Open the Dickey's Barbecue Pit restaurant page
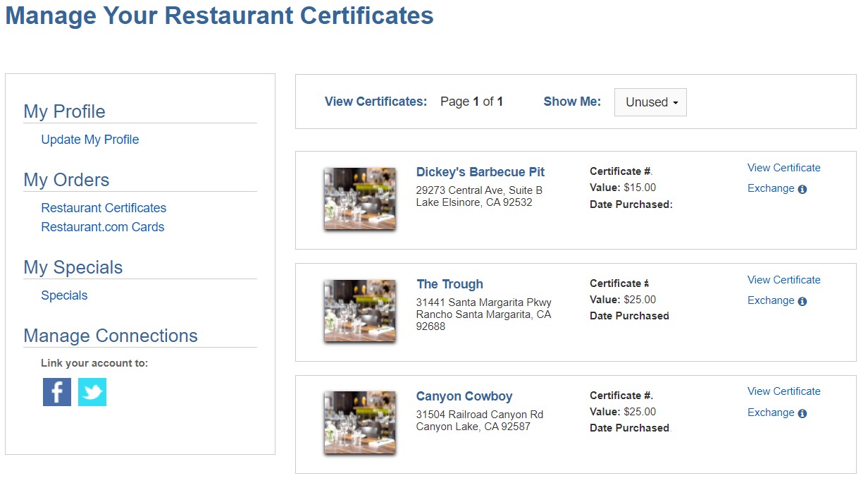This screenshot has height=483, width=868. 480,171
